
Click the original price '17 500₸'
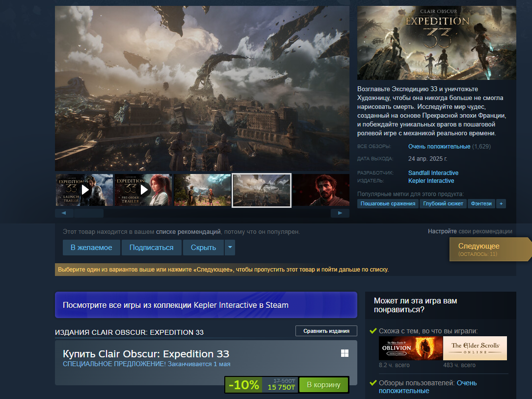[284, 381]
